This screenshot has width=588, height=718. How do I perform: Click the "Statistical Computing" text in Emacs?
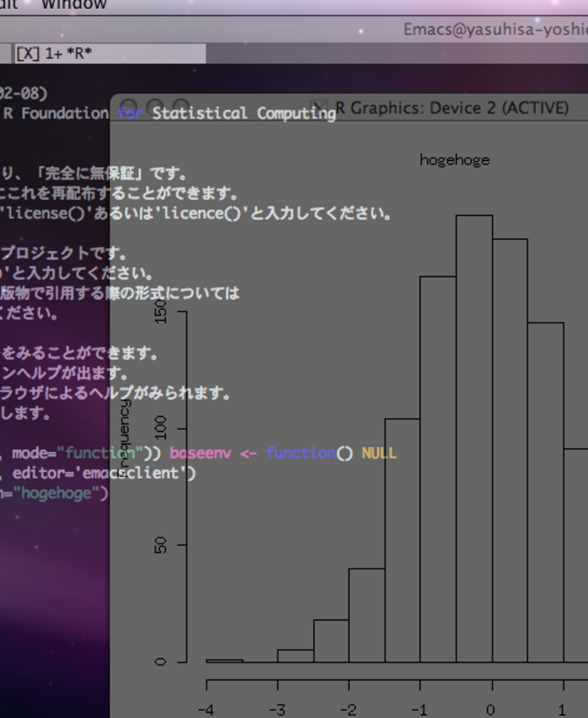(244, 113)
